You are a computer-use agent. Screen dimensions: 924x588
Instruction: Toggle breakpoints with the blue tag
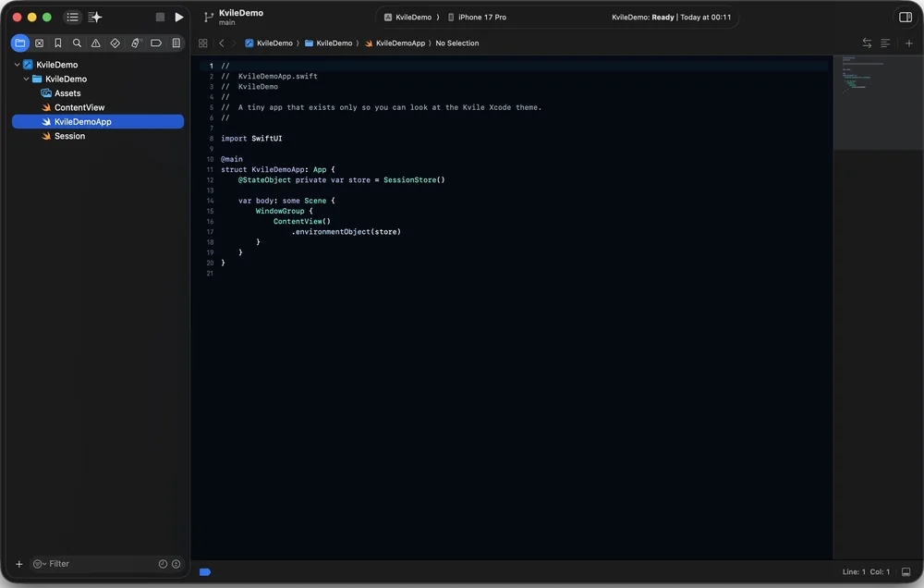click(205, 571)
